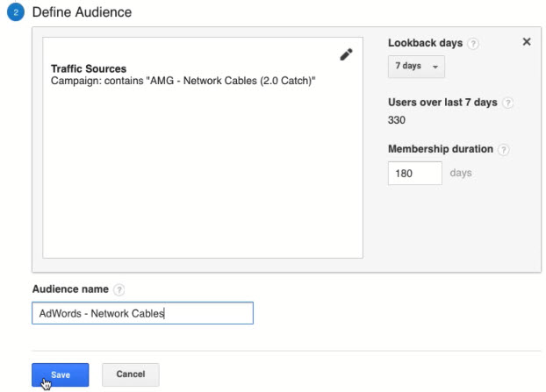Click the Campaign contains AMG condition text
This screenshot has width=546, height=392.
(x=183, y=81)
